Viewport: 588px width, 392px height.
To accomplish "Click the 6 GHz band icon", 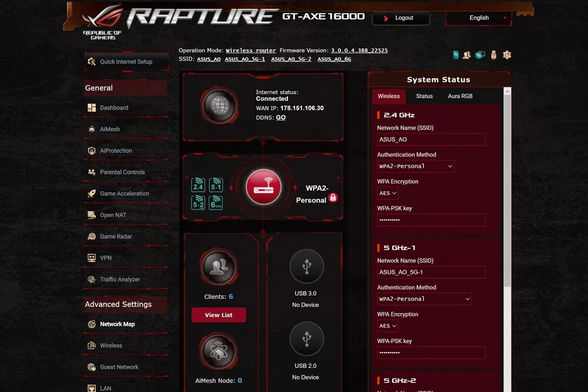I will pos(216,202).
